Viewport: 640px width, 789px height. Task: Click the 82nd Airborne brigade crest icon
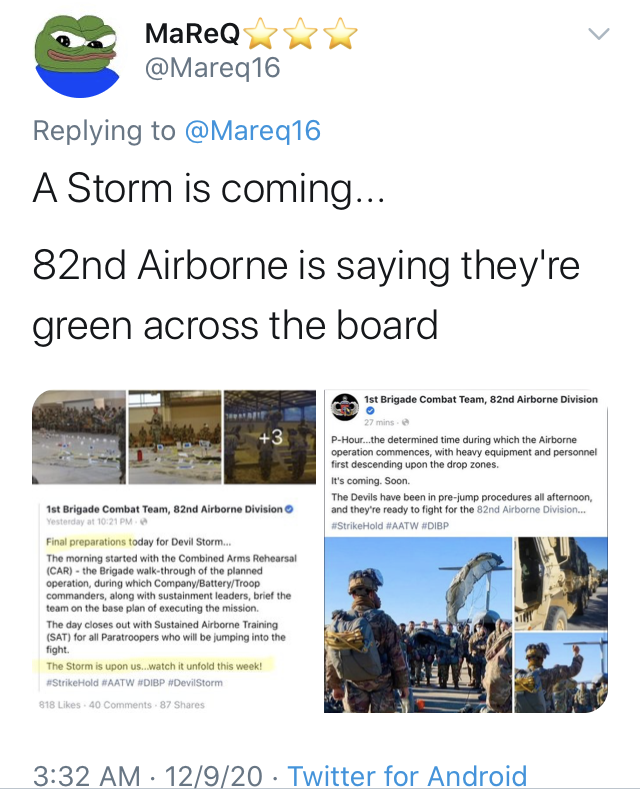pos(345,408)
